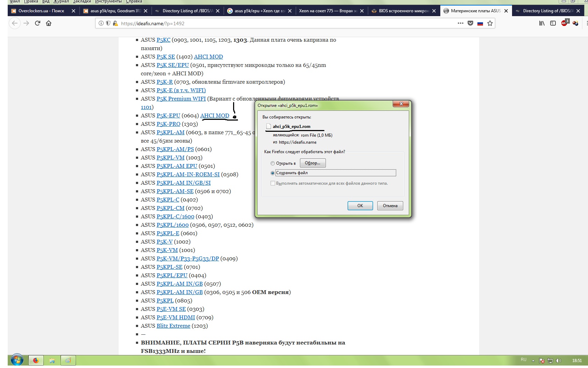The image size is (588, 368).
Task: Open the Paint app from the taskbar
Action: pyautogui.click(x=68, y=360)
